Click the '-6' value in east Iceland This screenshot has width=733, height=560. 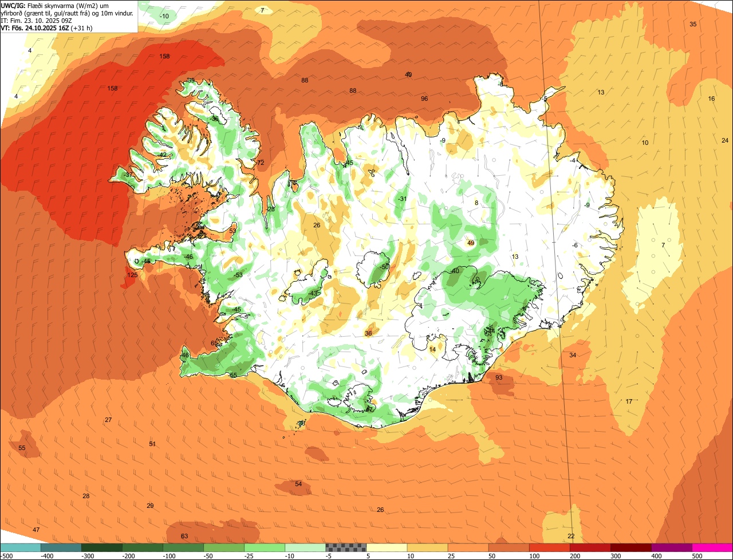tap(576, 246)
